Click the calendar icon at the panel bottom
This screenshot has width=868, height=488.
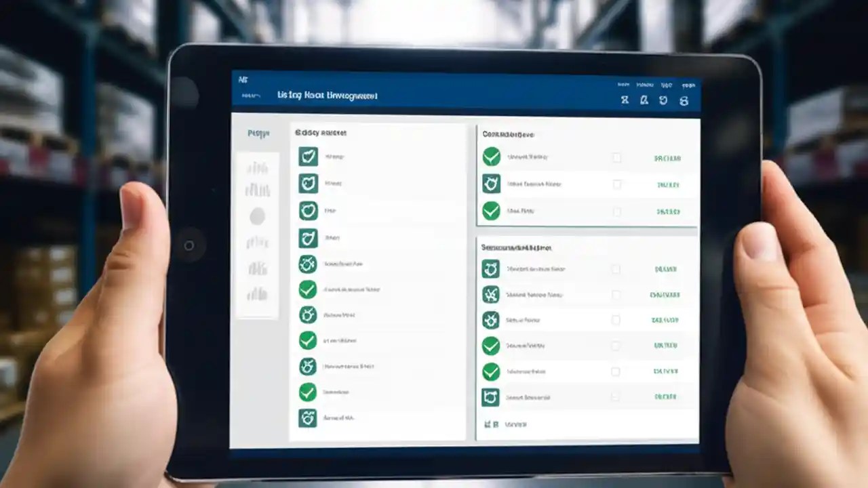pyautogui.click(x=488, y=422)
